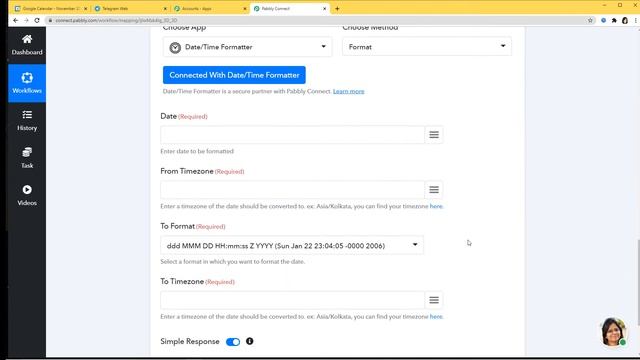Expand Choose App Date/Time Formatter dropdown

coord(247,47)
